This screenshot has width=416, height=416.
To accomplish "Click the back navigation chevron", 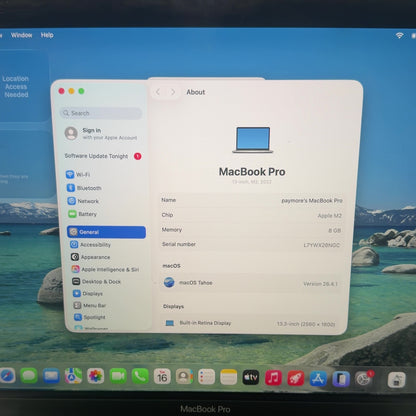I will tap(158, 92).
